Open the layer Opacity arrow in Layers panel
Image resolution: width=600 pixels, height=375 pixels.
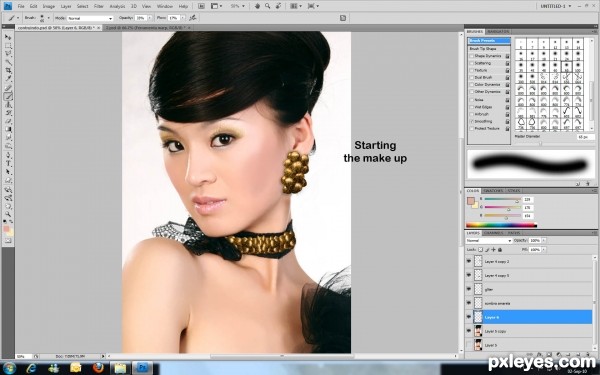(544, 241)
